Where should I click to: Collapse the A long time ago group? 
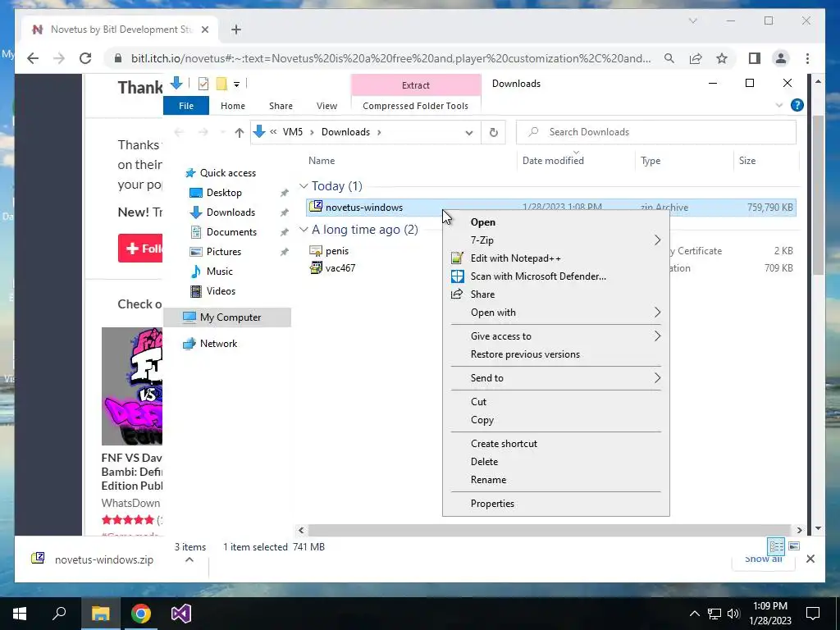click(304, 230)
